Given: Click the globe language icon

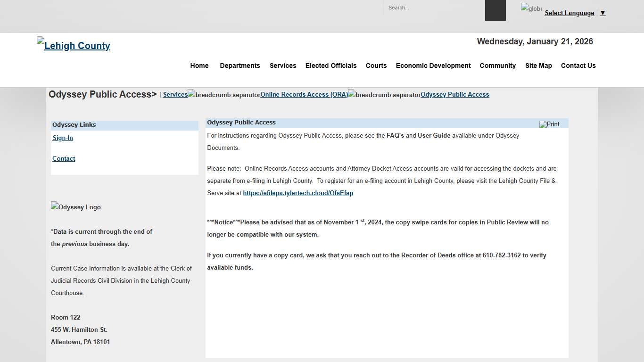Looking at the screenshot, I should pos(531,8).
